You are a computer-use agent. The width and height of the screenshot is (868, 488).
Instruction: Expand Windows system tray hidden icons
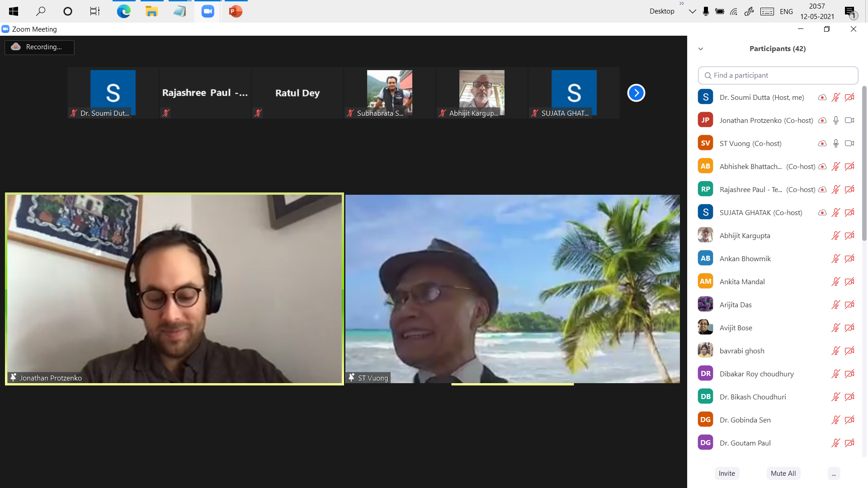point(692,11)
